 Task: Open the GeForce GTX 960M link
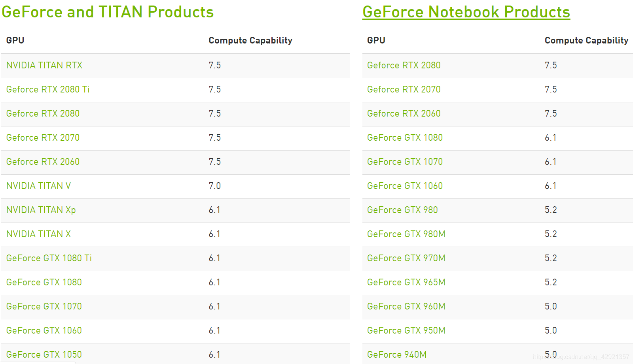tap(406, 306)
